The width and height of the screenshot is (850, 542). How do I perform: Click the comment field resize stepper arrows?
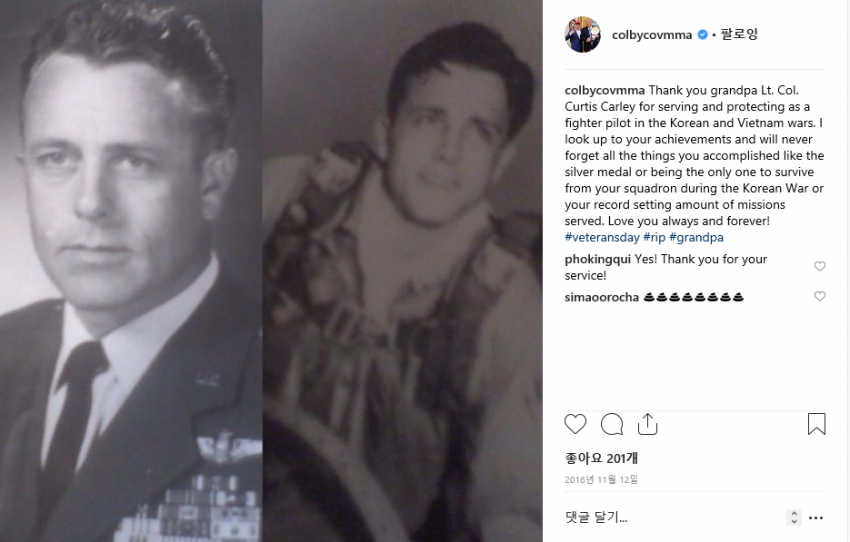tap(794, 517)
